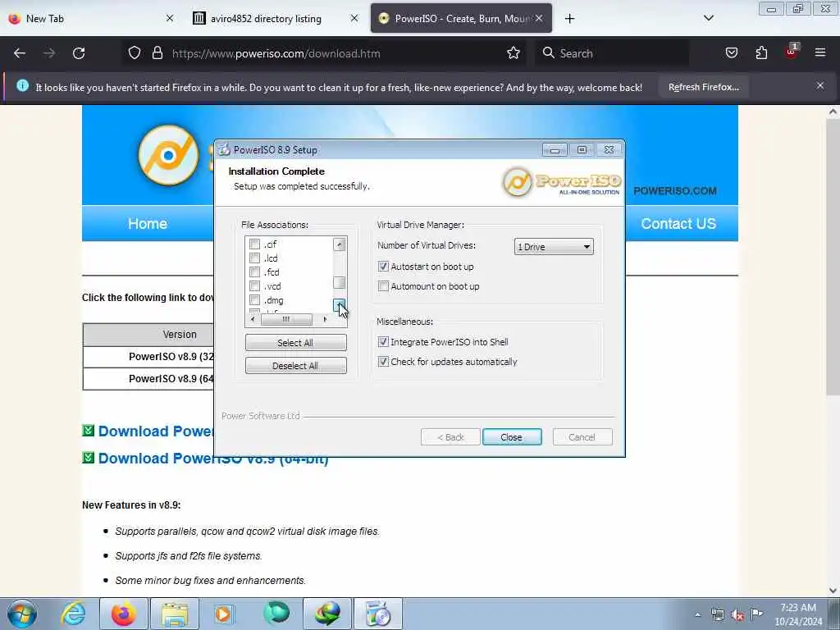Click file list scroll up arrow

click(x=339, y=244)
